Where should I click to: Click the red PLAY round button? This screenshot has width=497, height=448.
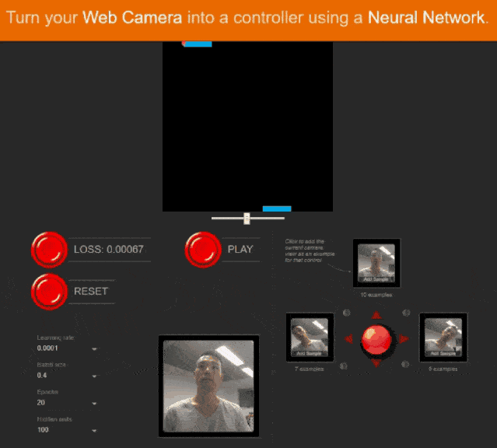(x=203, y=250)
